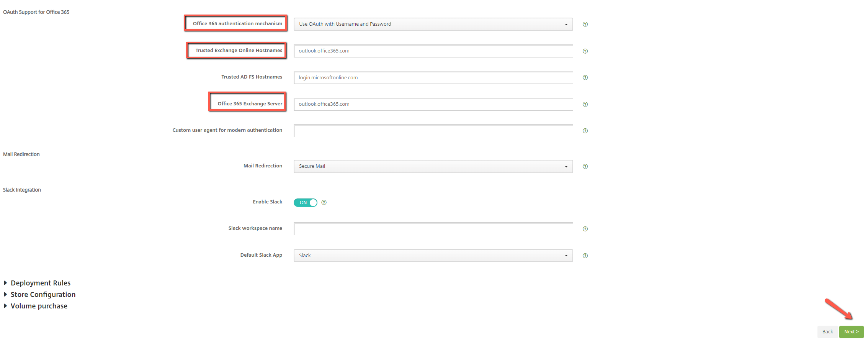The width and height of the screenshot is (868, 341).
Task: Open the Mail Redirection dropdown
Action: 433,166
